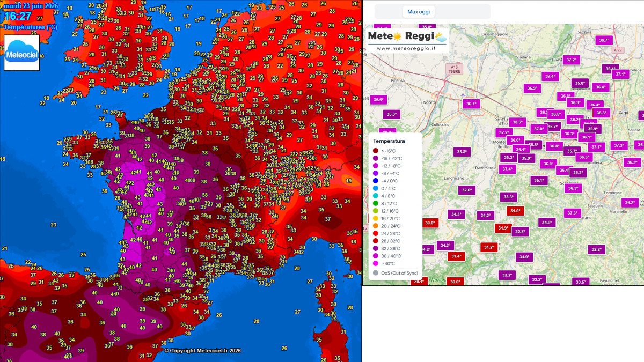This screenshot has height=362, width=644.
Task: Click the Maranello town label
Action: coord(619,212)
